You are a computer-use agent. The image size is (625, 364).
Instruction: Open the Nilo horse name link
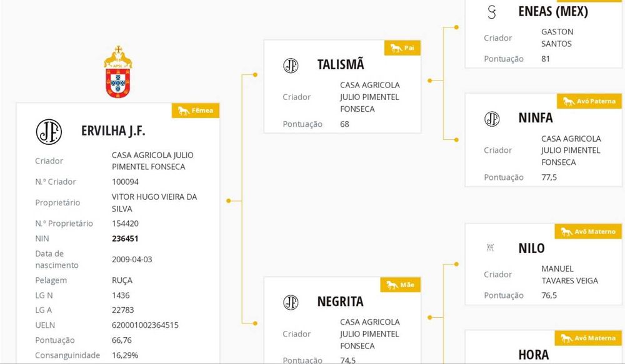click(532, 248)
